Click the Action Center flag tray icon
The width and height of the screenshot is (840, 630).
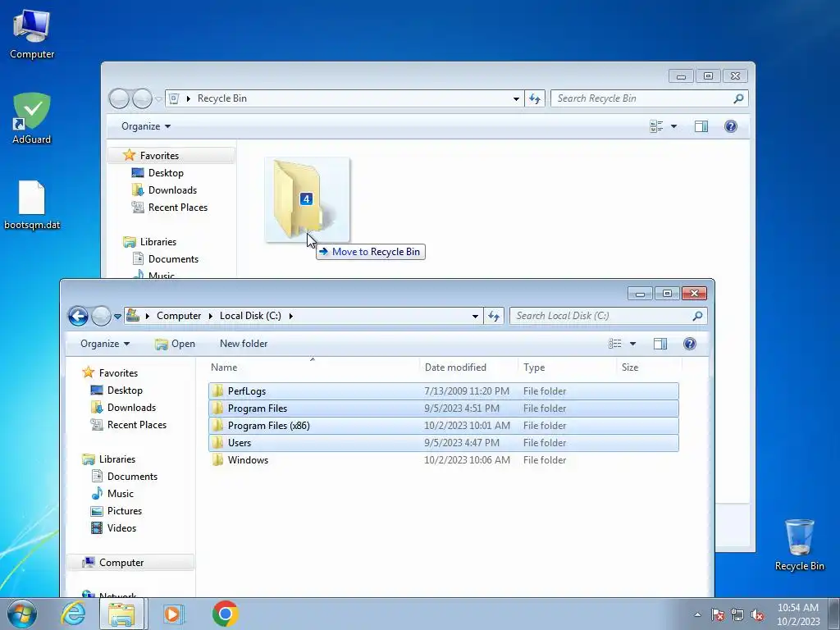coord(718,614)
